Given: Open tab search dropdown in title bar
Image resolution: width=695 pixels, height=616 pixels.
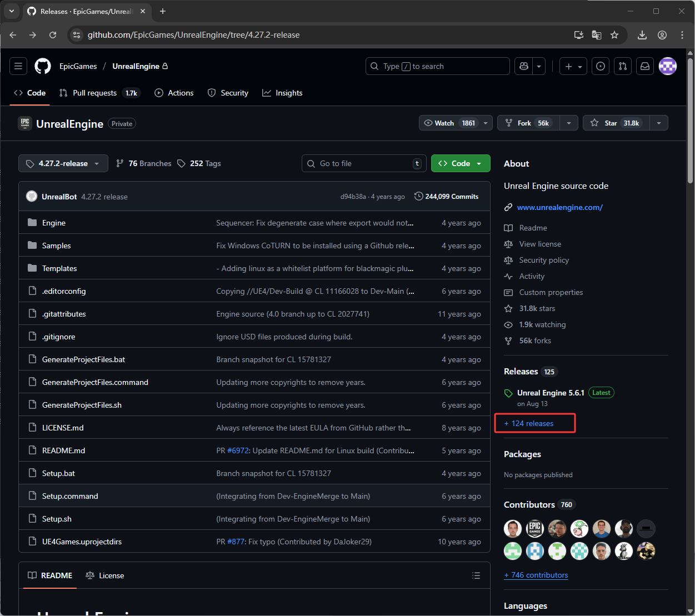Looking at the screenshot, I should click(x=12, y=11).
